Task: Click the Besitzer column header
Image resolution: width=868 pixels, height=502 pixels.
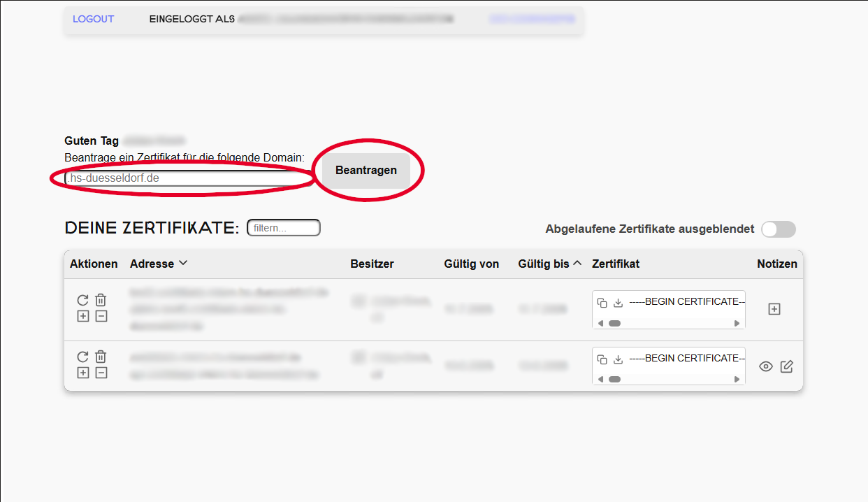Action: pyautogui.click(x=372, y=264)
